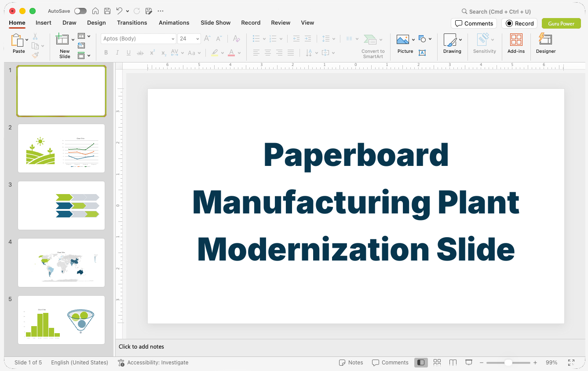Open the Add-ins gallery

[x=516, y=44]
